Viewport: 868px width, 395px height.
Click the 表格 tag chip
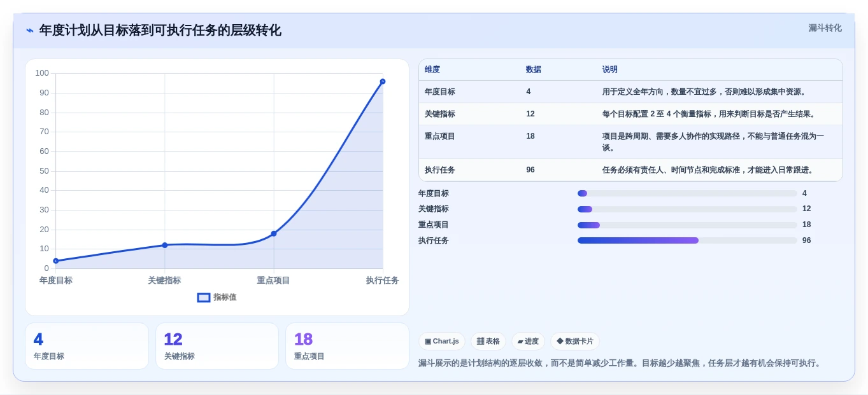488,341
